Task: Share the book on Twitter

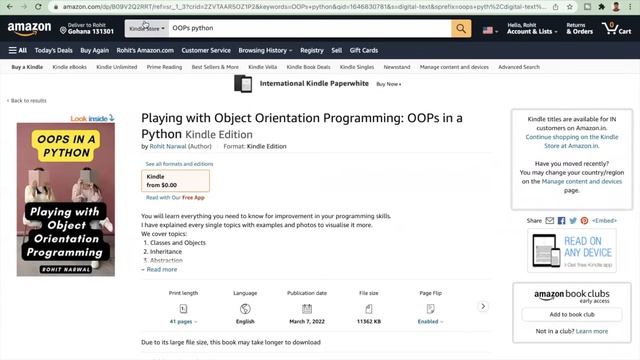Action: coord(573,220)
